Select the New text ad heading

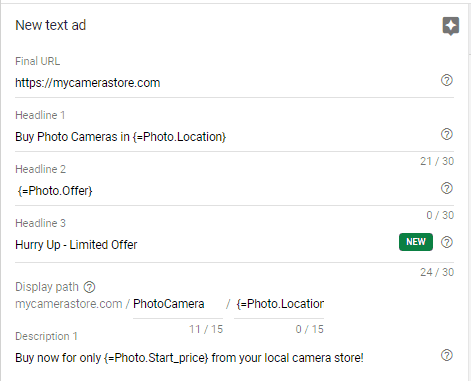tap(51, 25)
